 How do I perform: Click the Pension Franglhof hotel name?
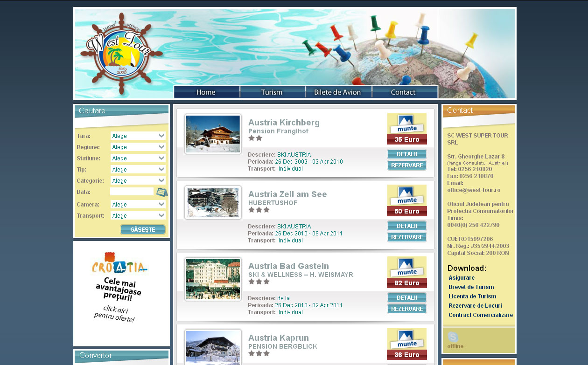[x=278, y=131]
